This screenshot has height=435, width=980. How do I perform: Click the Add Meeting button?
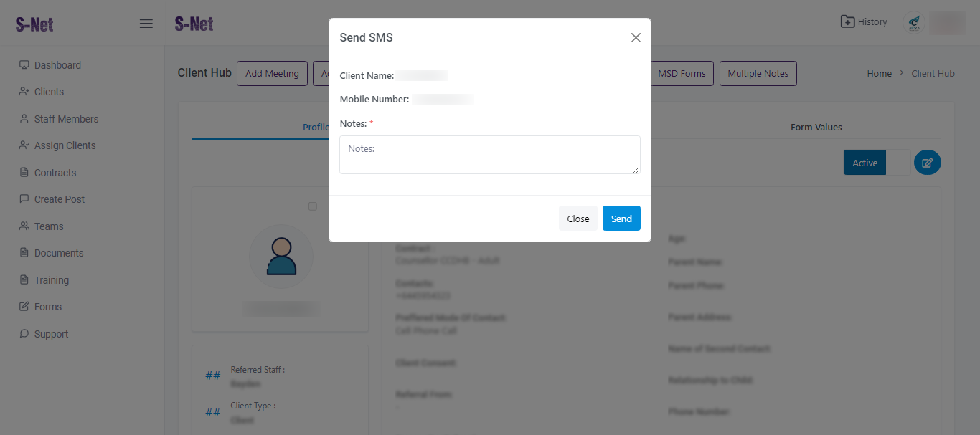coord(272,73)
